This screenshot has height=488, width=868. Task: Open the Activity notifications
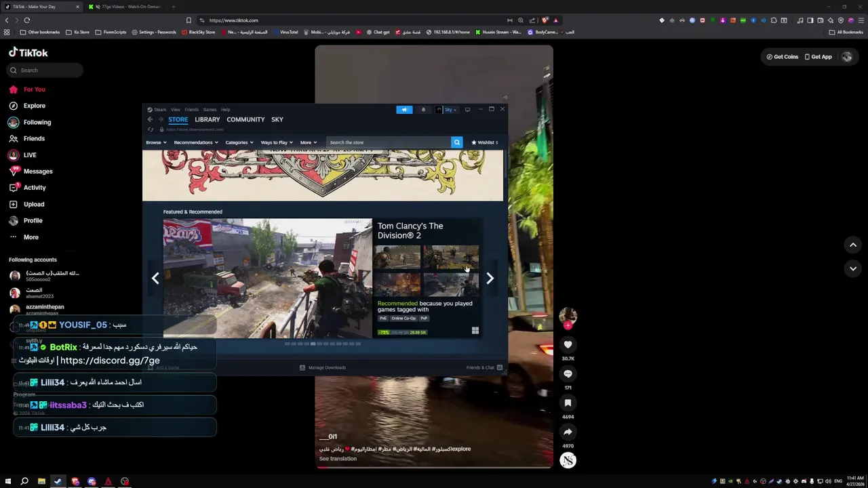click(x=27, y=188)
